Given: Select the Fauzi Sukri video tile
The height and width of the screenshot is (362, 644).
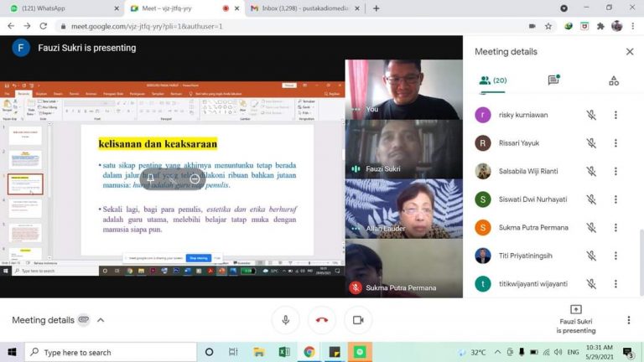Looking at the screenshot, I should point(403,149).
